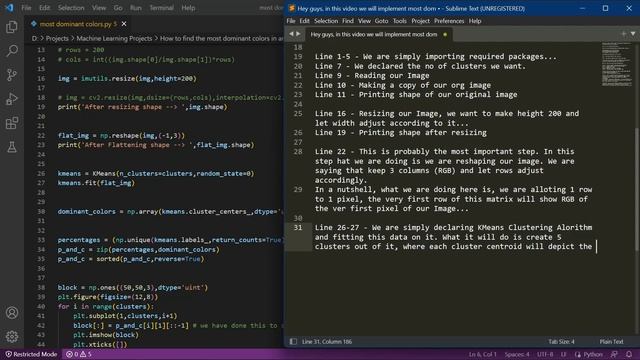This screenshot has height=360, width=640.
Task: Open Go menu in VS Code
Action: pyautogui.click(x=118, y=8)
